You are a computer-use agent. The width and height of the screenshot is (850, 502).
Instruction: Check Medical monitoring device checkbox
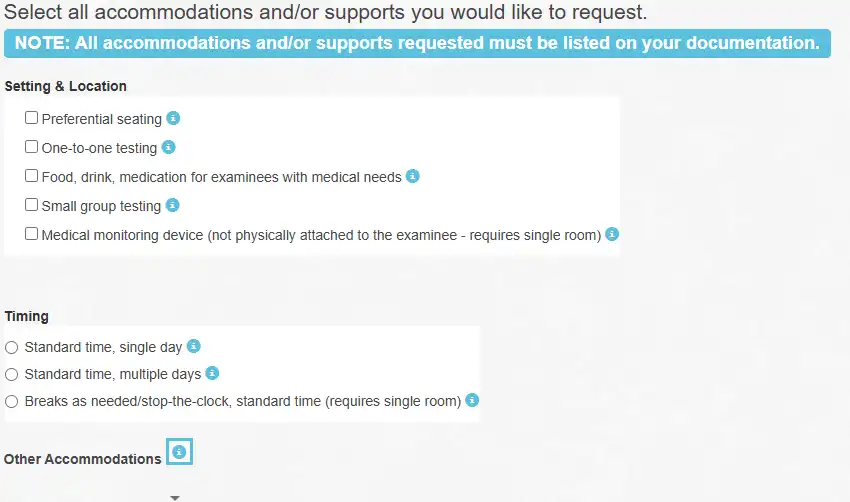(x=31, y=234)
